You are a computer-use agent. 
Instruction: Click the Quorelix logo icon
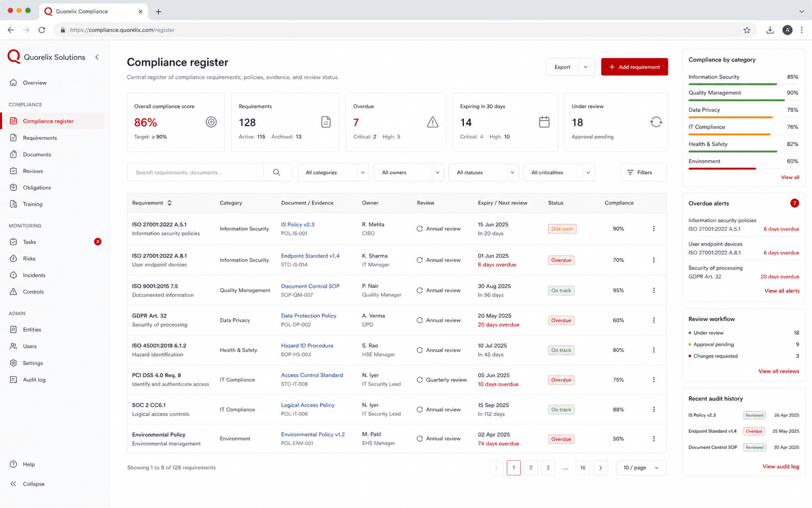(x=14, y=57)
